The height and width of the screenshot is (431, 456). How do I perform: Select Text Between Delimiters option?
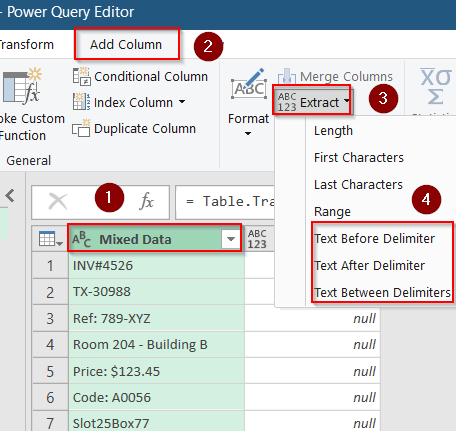(x=382, y=292)
